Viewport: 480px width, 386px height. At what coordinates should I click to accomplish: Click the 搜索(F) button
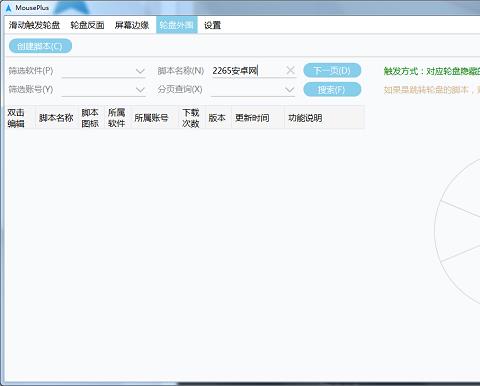tap(332, 89)
